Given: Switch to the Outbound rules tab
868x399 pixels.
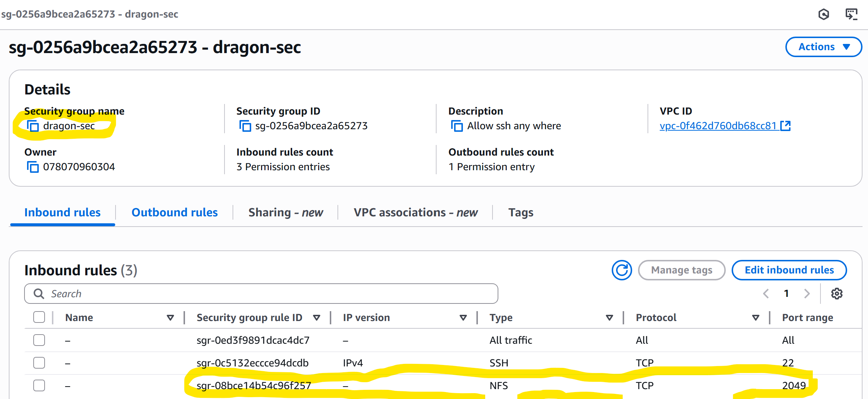Looking at the screenshot, I should 174,213.
